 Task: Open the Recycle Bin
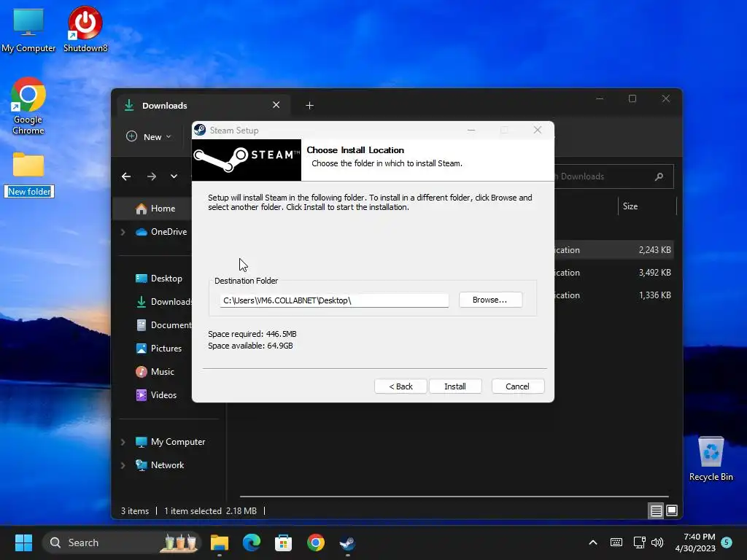click(x=711, y=458)
